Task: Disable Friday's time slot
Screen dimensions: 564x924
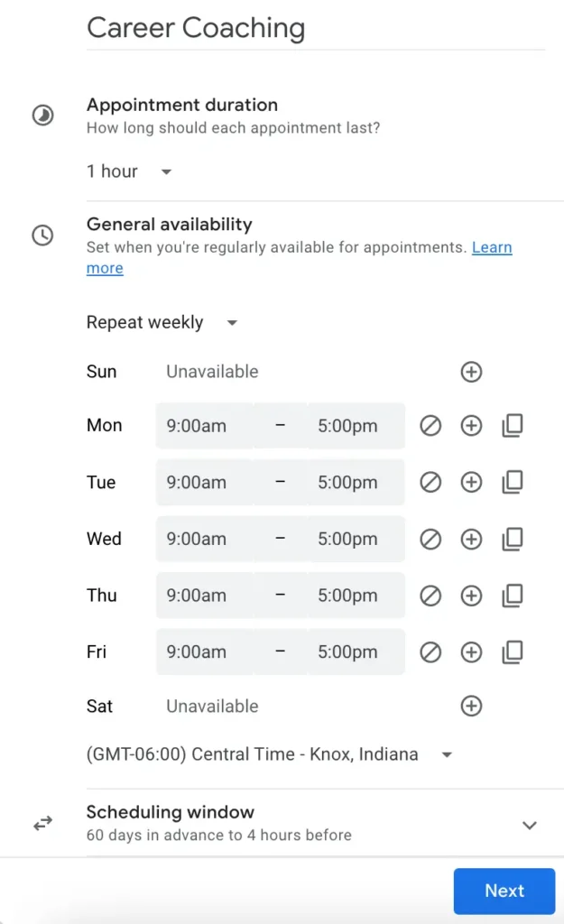Action: (x=430, y=652)
